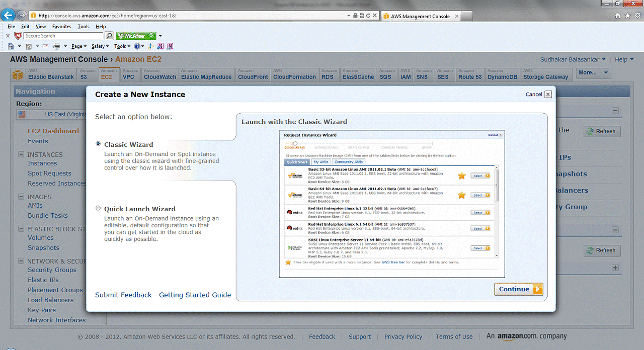
Task: Open the File menu
Action: [x=11, y=27]
